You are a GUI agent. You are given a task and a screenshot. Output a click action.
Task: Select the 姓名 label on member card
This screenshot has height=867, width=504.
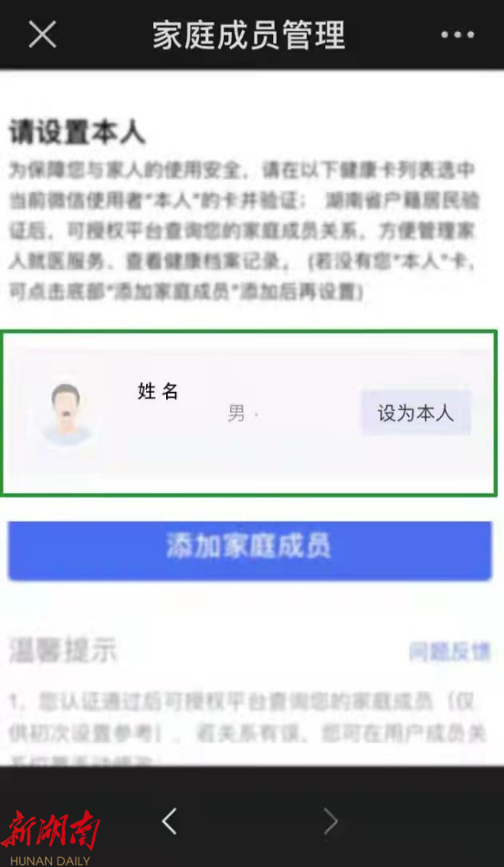coord(158,392)
